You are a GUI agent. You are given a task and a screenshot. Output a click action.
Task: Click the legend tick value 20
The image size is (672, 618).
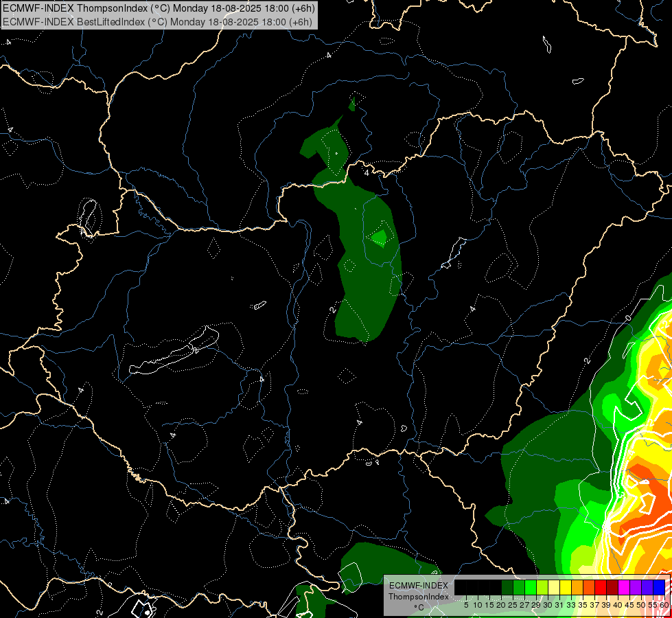tap(501, 605)
